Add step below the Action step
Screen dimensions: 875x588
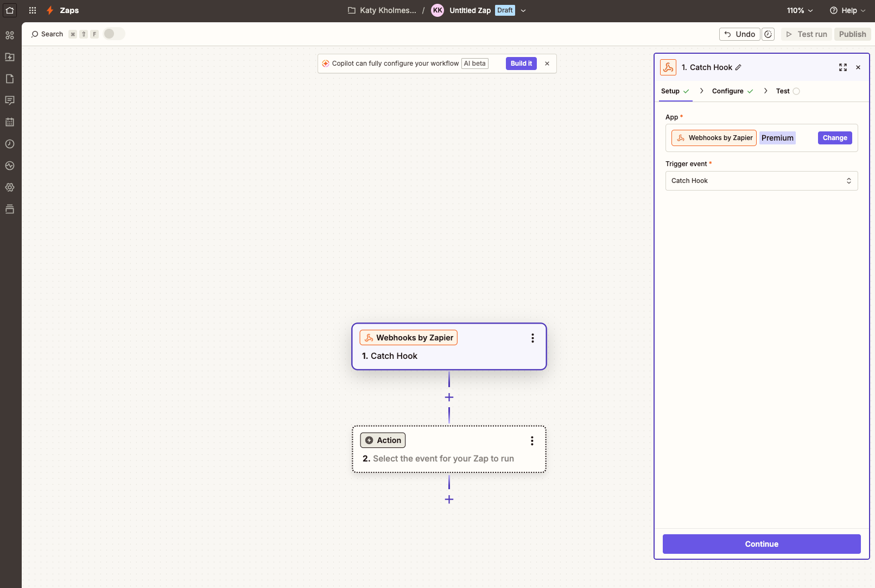[449, 500]
